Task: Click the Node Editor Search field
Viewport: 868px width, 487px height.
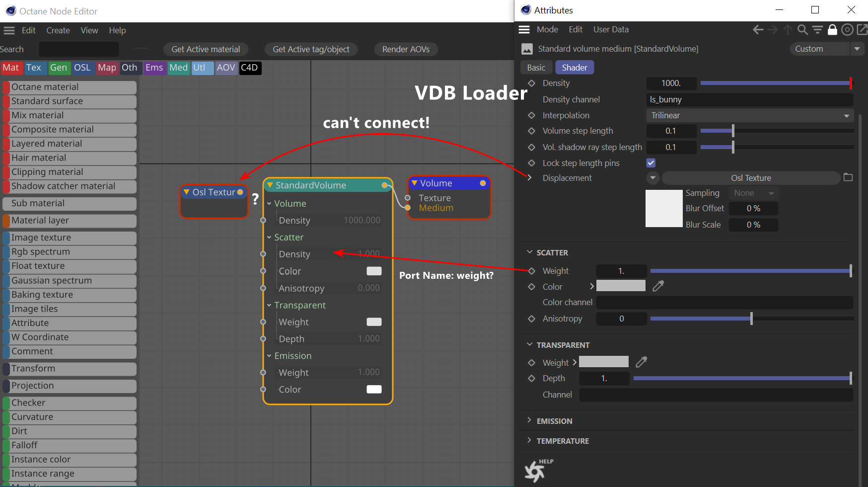Action: pyautogui.click(x=79, y=49)
